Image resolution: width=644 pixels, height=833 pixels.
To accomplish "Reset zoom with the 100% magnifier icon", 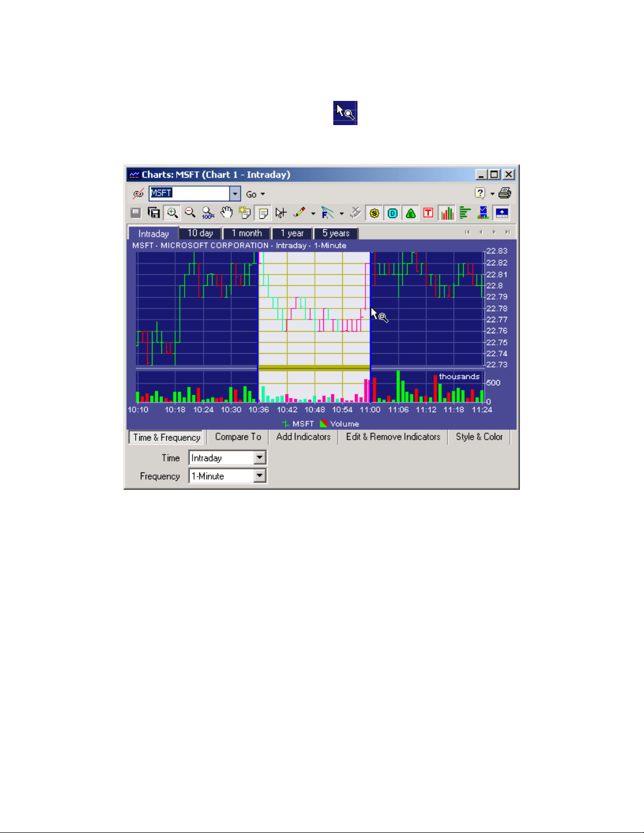I will (x=208, y=213).
